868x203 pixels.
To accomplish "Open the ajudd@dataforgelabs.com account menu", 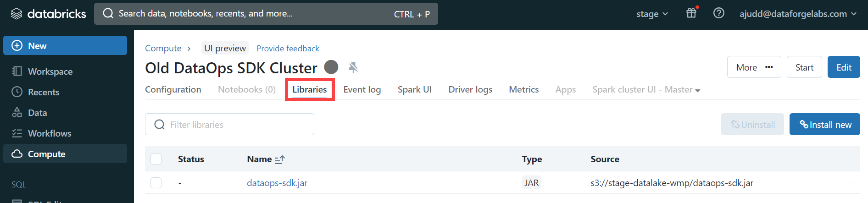I will pyautogui.click(x=798, y=14).
